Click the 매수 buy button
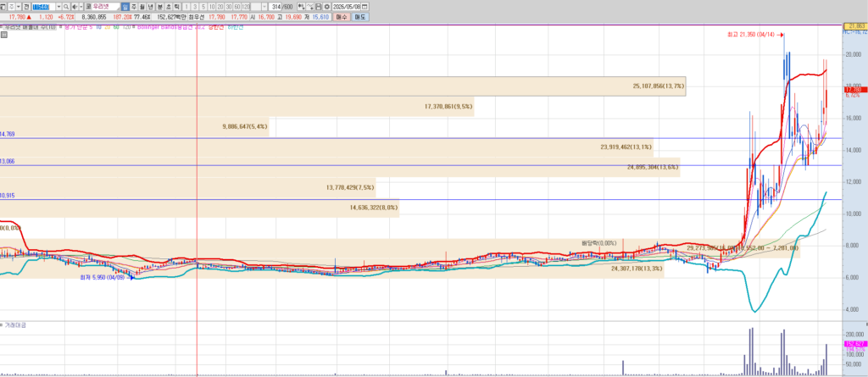The height and width of the screenshot is (377, 868). [x=342, y=17]
